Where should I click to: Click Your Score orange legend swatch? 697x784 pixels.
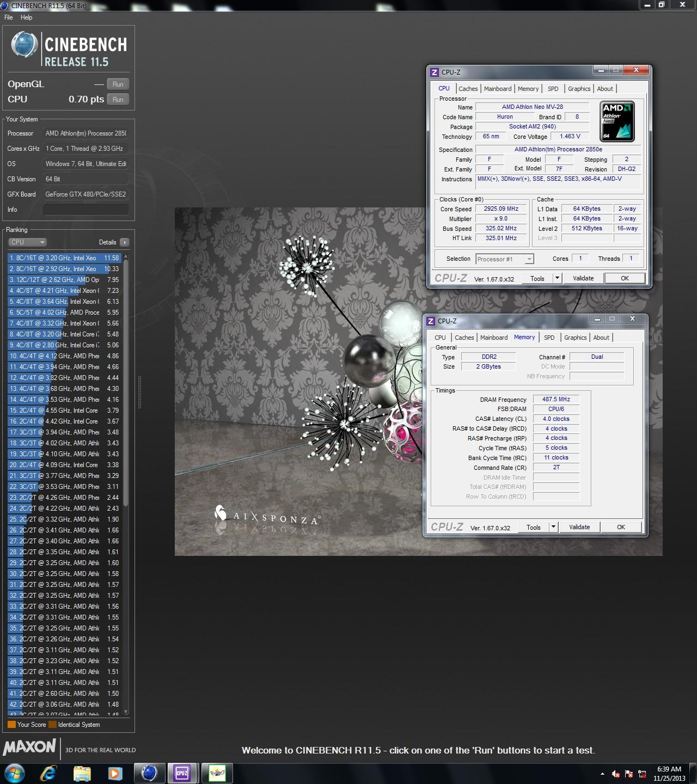click(11, 725)
